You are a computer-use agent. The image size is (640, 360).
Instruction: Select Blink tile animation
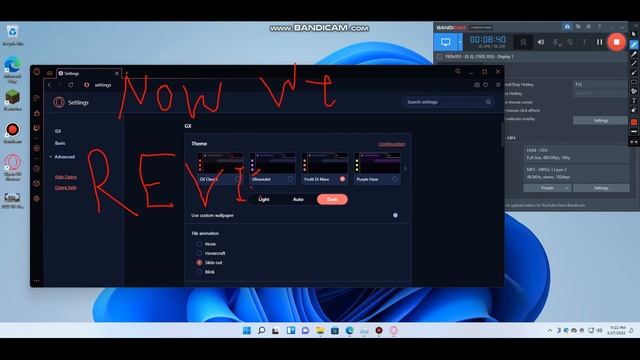[199, 272]
